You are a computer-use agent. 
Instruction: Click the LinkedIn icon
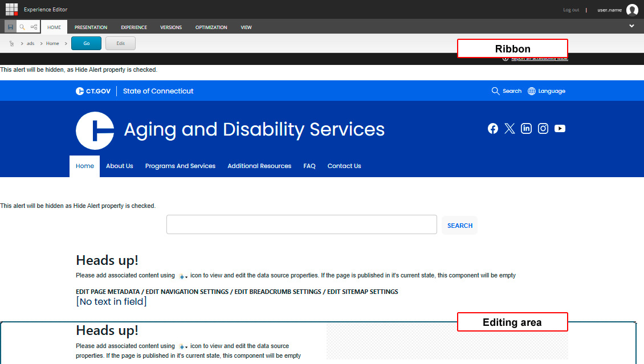(x=526, y=128)
